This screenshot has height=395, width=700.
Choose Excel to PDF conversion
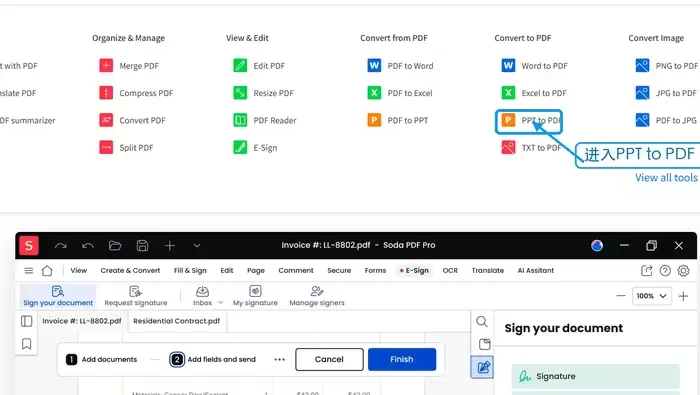click(534, 93)
